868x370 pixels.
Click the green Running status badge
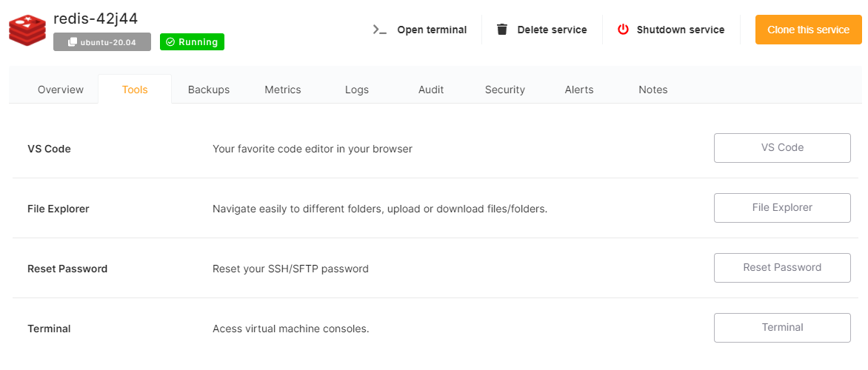(x=192, y=42)
